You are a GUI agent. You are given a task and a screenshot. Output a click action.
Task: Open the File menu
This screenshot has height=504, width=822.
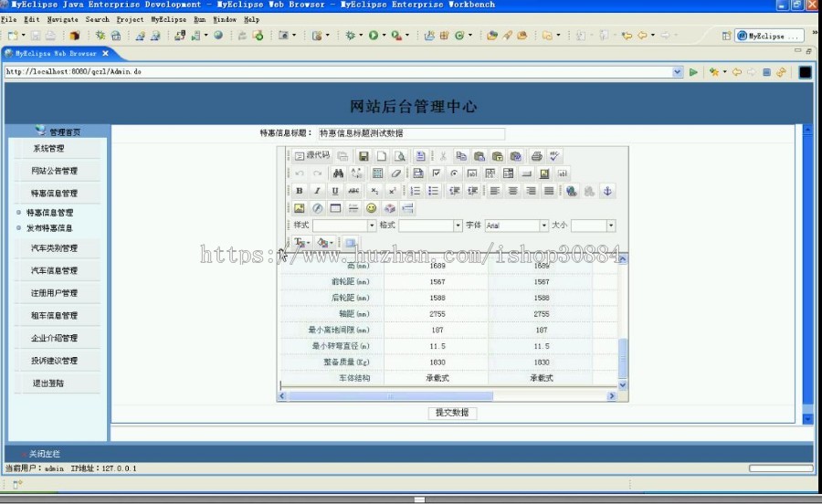(9, 19)
